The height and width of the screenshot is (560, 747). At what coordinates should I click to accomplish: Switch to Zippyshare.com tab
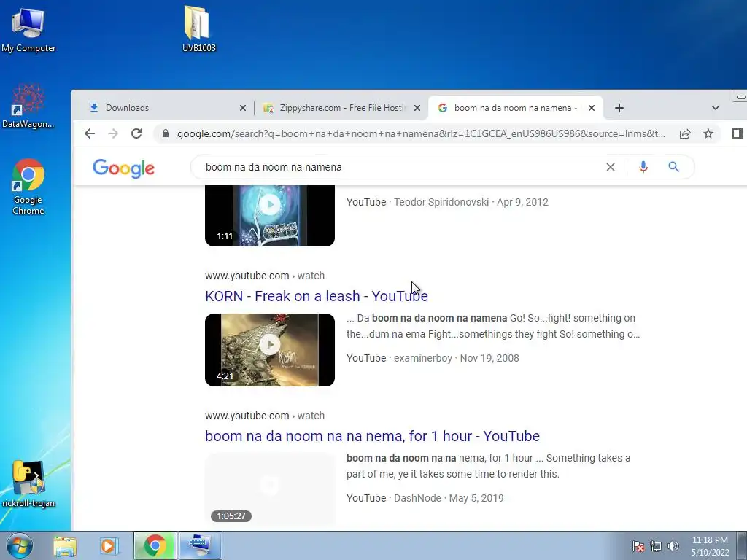tap(341, 108)
